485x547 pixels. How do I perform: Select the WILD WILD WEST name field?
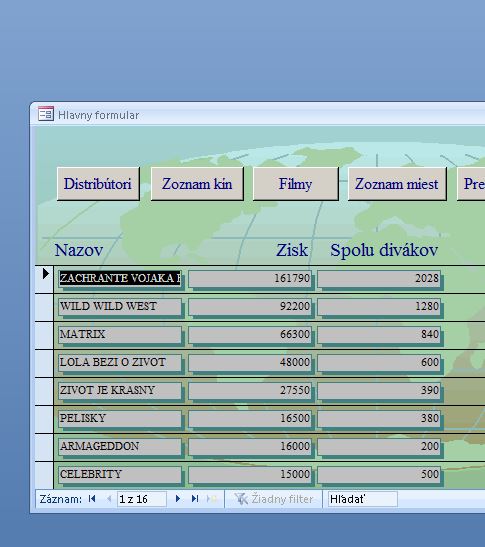point(120,307)
